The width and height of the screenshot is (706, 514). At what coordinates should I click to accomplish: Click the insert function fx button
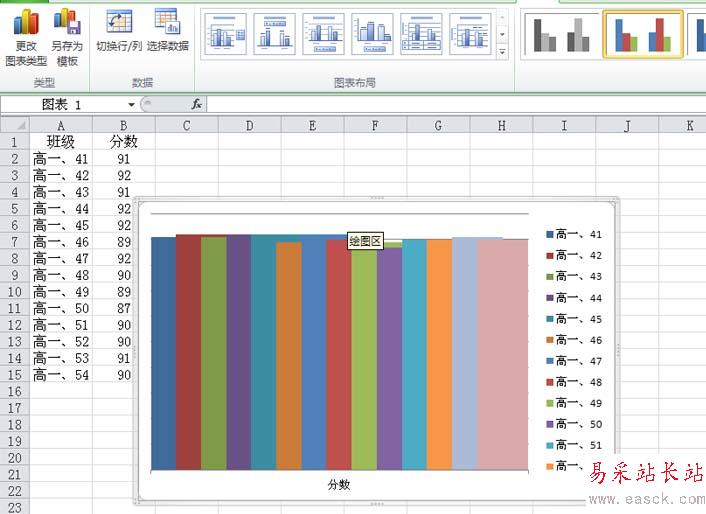tap(196, 104)
